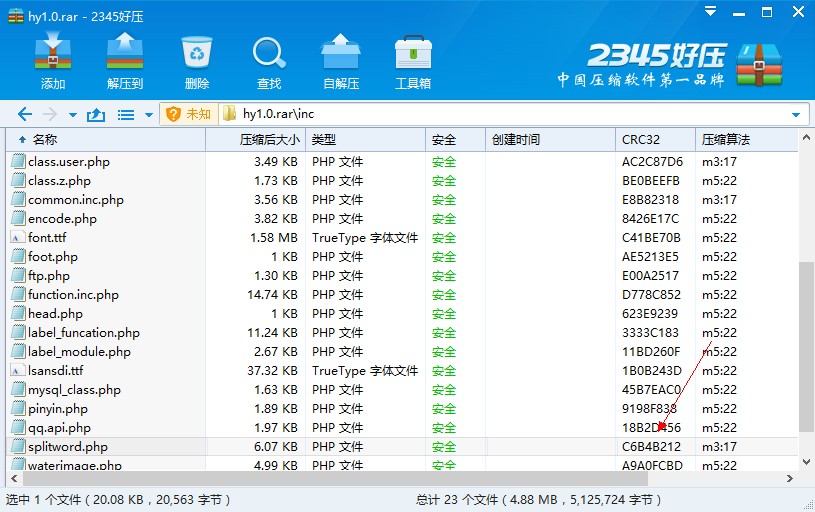Expand the address bar dropdown
Image resolution: width=815 pixels, height=512 pixels.
(x=796, y=114)
